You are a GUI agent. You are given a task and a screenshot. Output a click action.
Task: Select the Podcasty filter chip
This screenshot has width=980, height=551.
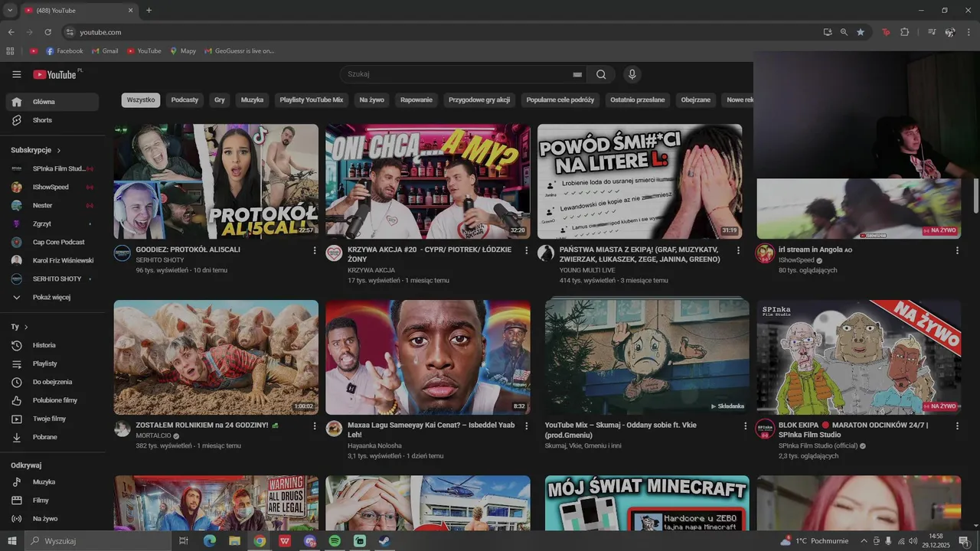185,100
